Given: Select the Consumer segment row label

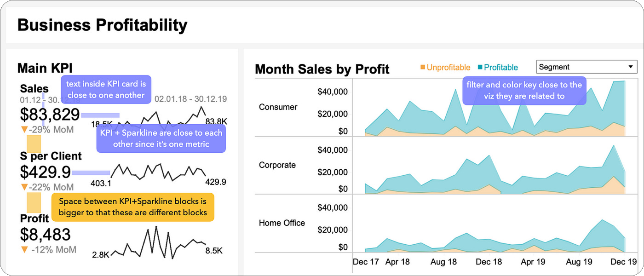Looking at the screenshot, I should point(278,107).
